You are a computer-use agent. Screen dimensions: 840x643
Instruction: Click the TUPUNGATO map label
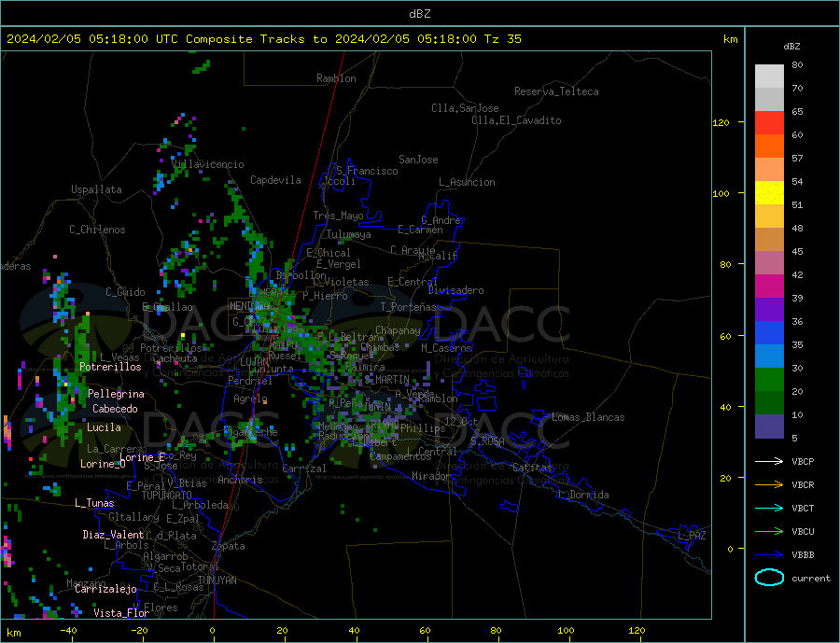167,496
